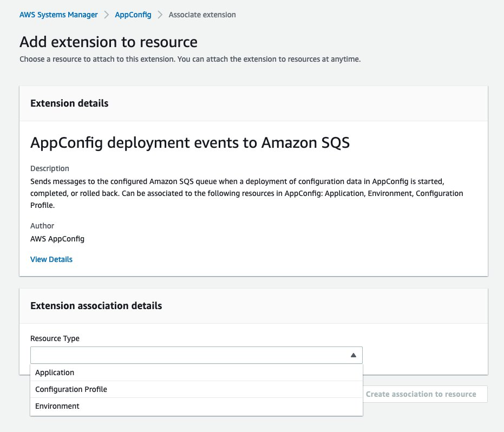504x432 pixels.
Task: Select Configuration Profile as the resource type
Action: point(71,389)
